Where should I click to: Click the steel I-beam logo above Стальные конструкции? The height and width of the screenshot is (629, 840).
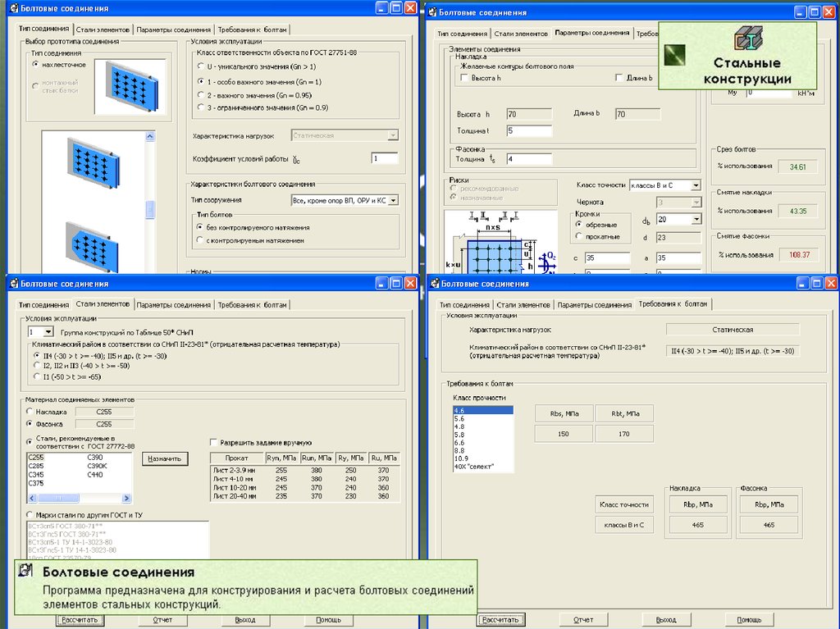tap(746, 39)
